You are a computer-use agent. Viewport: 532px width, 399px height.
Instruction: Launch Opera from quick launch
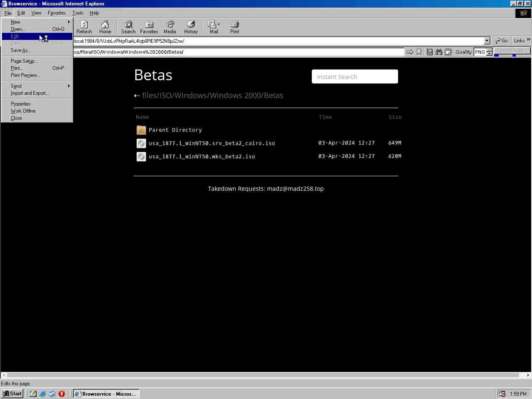[62, 394]
